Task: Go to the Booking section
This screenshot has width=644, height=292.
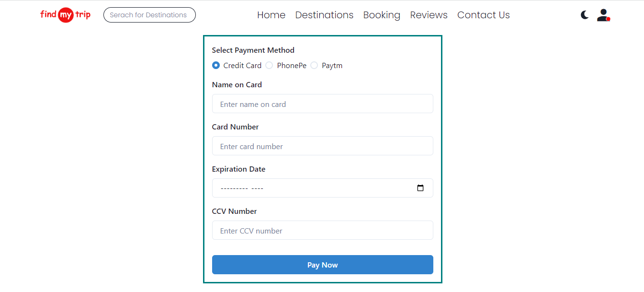Action: [x=382, y=15]
